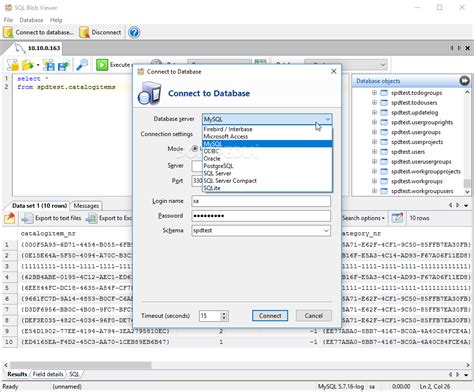The image size is (474, 392).
Task: Open the dropdown arrow beside open file icon
Action: [x=38, y=65]
